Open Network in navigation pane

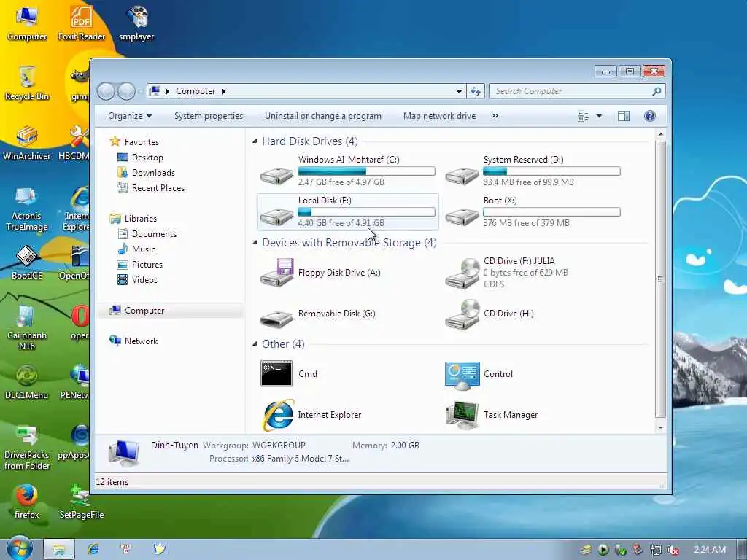coord(134,341)
